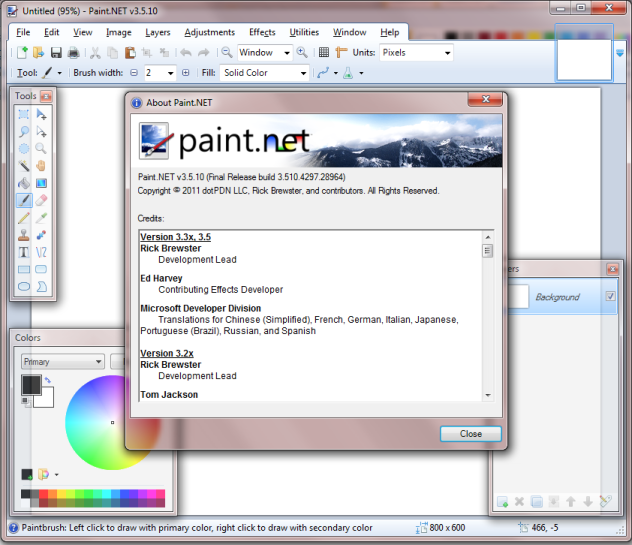
Task: Select the Move Selected Pixels tool
Action: click(x=41, y=114)
